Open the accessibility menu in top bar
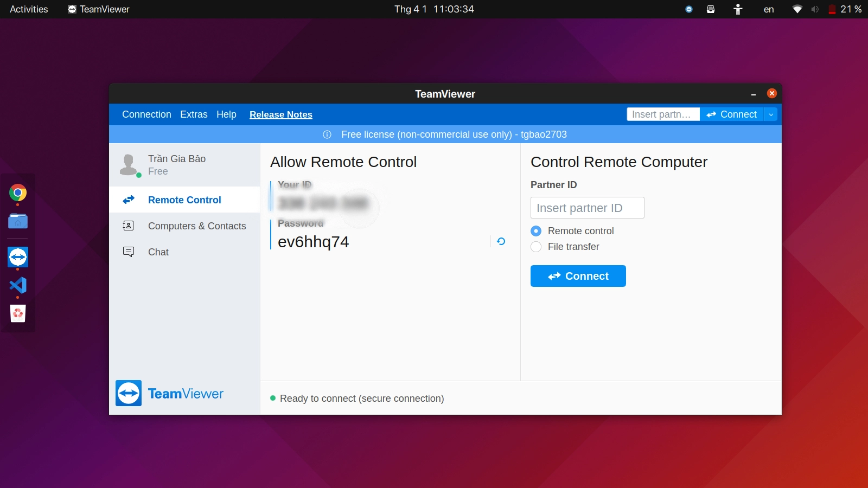This screenshot has width=868, height=488. pyautogui.click(x=738, y=9)
